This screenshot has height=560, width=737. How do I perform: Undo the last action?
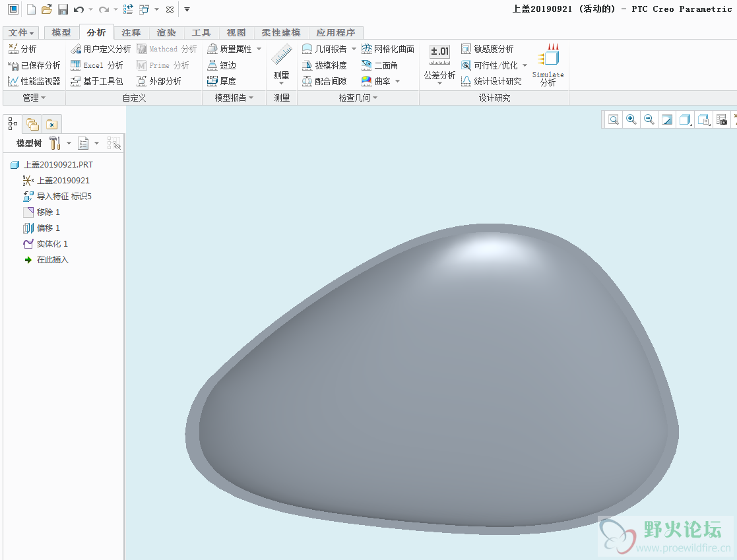(x=79, y=9)
